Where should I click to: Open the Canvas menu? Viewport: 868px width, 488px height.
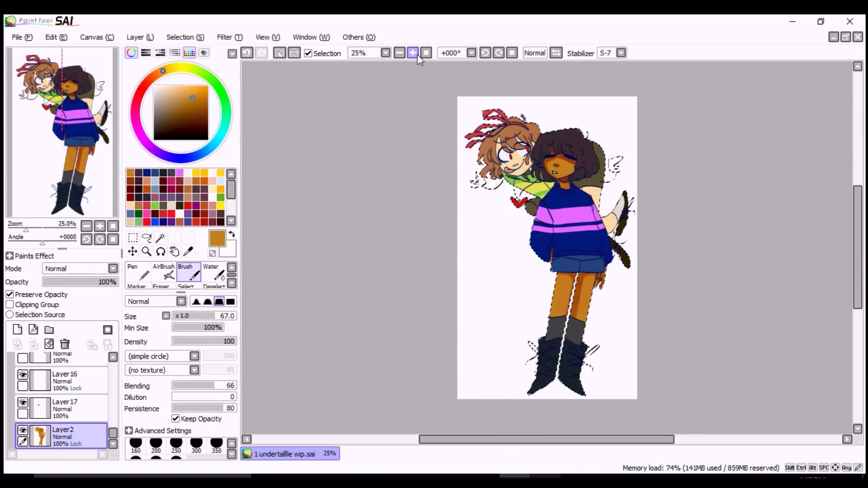(97, 37)
